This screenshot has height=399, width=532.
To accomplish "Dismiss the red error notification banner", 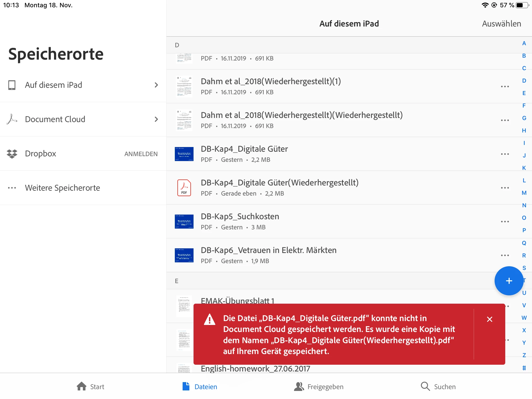I will point(489,319).
